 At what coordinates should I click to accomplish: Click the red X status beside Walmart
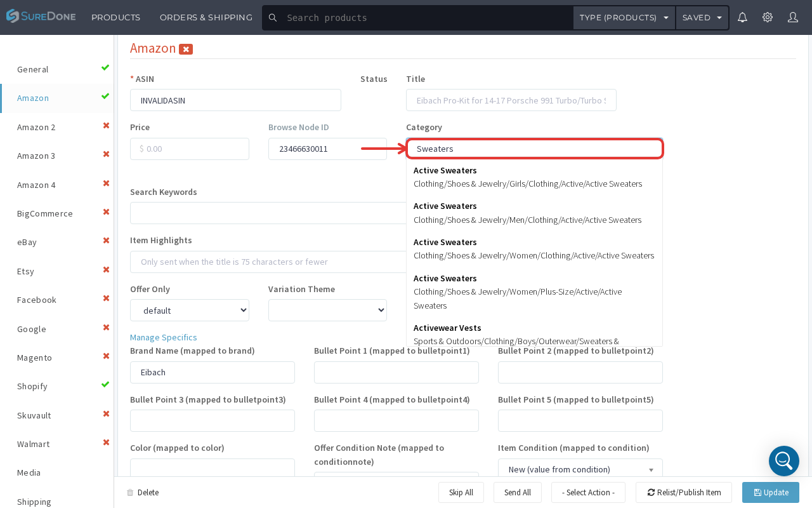[x=106, y=443]
